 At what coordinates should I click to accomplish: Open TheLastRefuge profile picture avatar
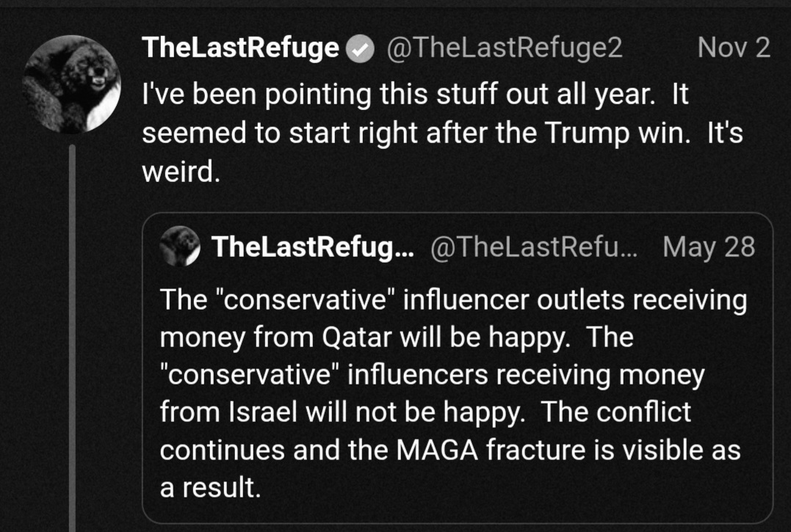tap(72, 84)
